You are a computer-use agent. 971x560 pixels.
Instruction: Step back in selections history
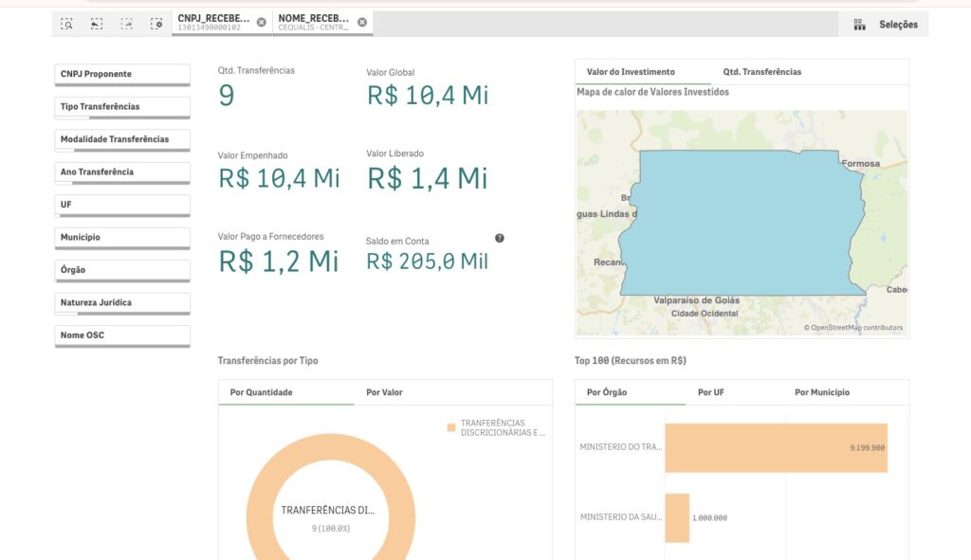97,24
